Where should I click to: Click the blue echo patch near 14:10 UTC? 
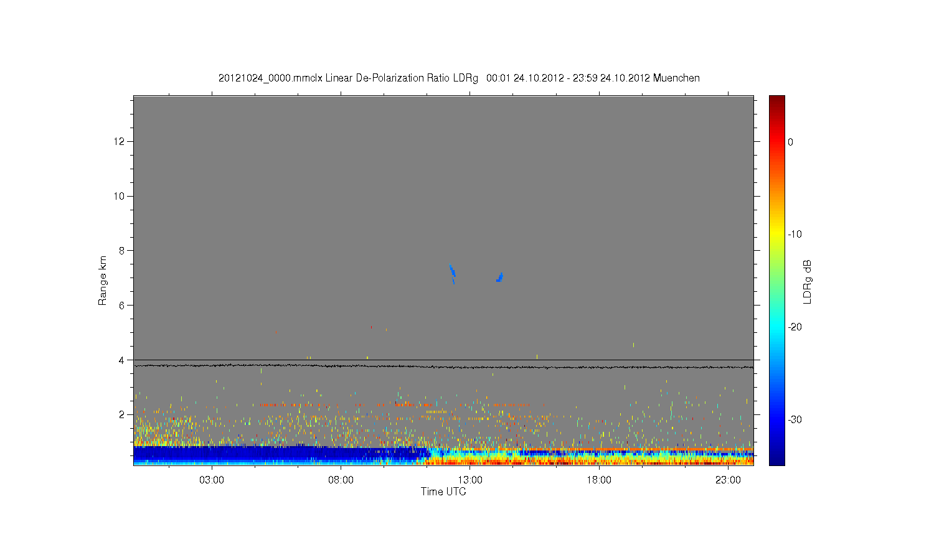click(x=499, y=277)
